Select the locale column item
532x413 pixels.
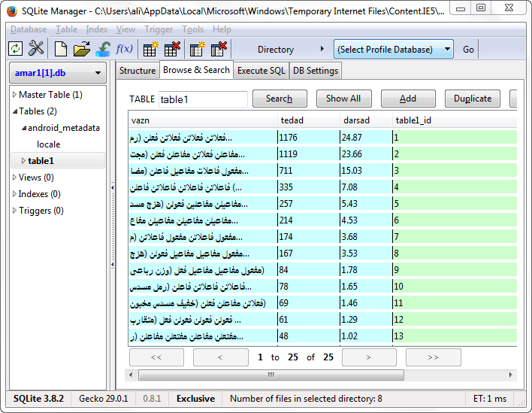point(49,144)
